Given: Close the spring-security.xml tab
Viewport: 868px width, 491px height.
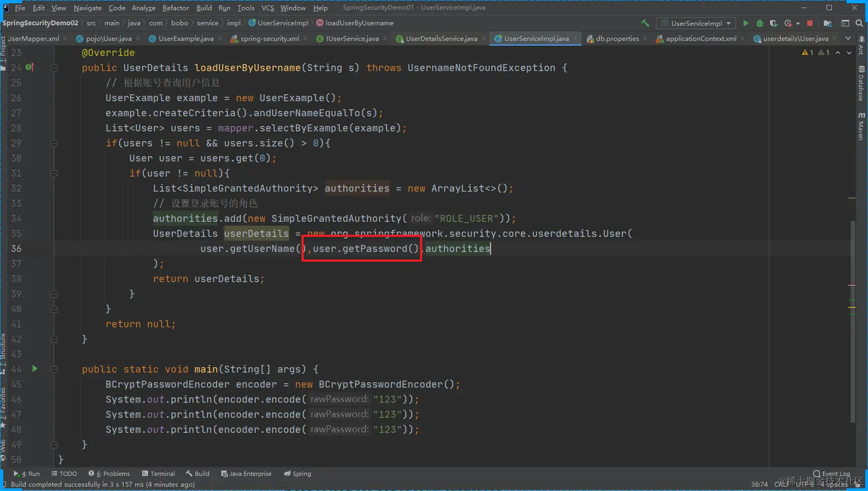Looking at the screenshot, I should (305, 38).
